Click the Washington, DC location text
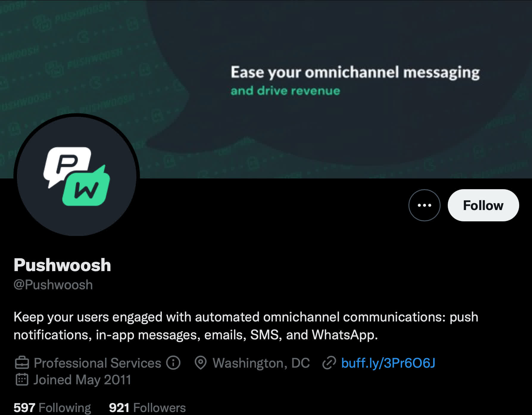Image resolution: width=532 pixels, height=415 pixels. (x=261, y=363)
